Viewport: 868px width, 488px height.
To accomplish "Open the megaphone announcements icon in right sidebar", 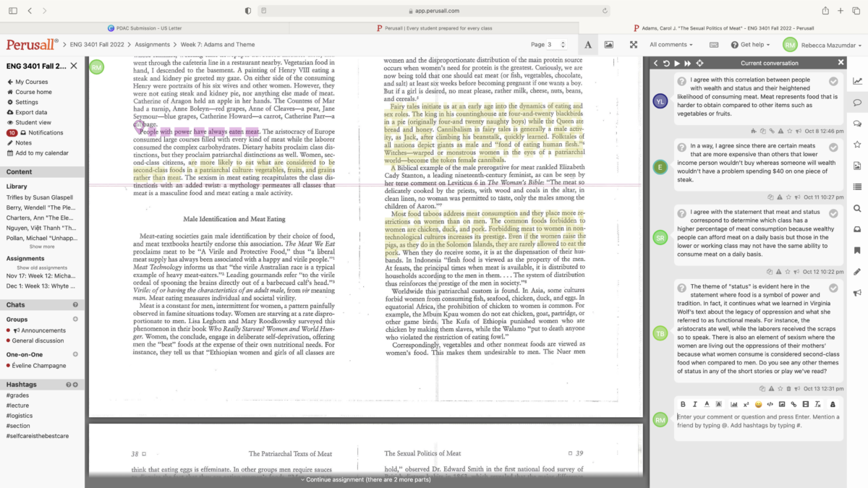I will coord(857,293).
